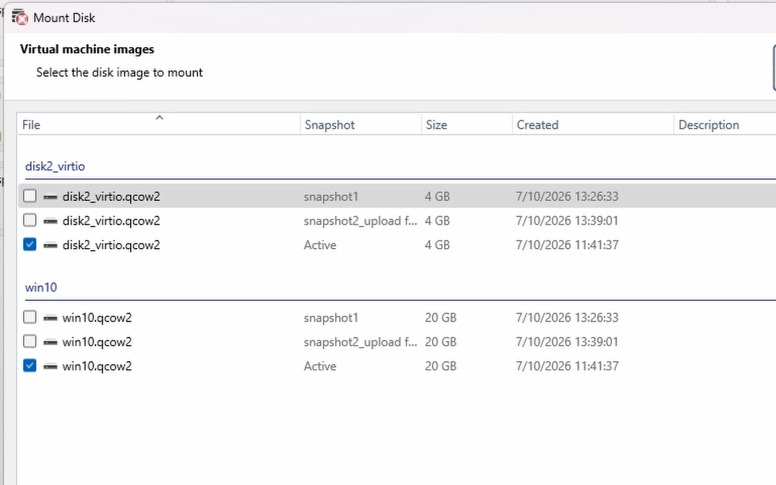Sort list by File column header

pos(159,125)
